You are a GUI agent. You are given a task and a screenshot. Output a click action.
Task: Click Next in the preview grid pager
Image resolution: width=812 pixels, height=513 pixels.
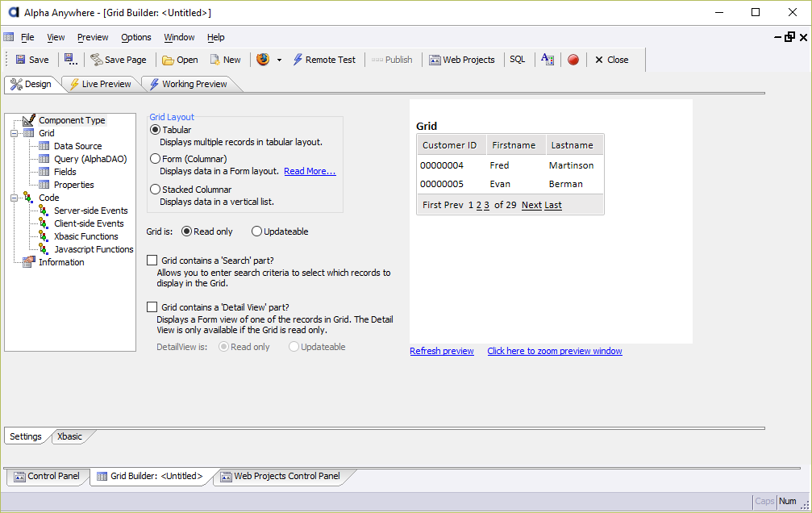point(531,205)
